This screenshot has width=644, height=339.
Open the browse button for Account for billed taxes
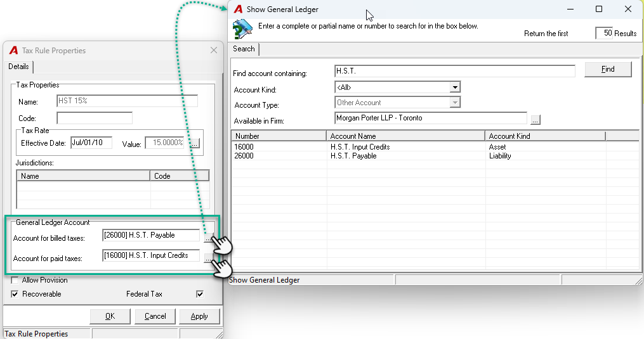point(209,237)
